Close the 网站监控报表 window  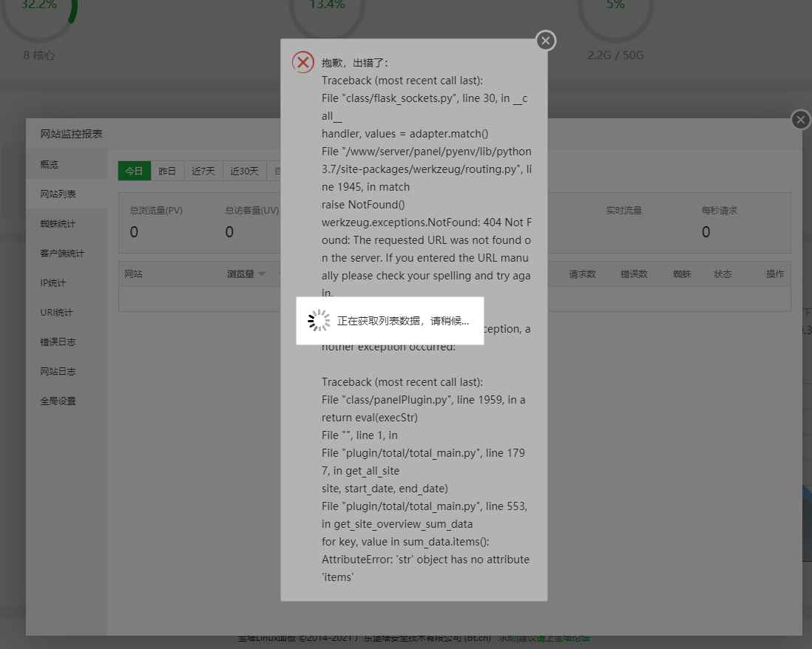click(x=801, y=120)
